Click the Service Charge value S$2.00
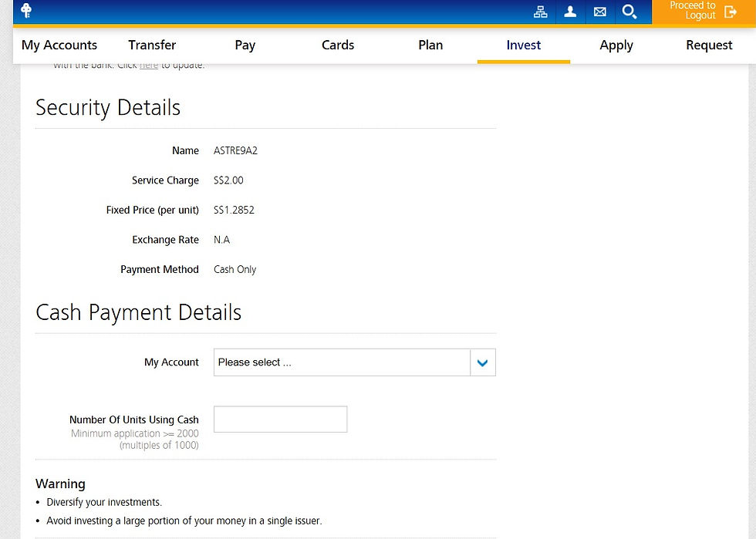The width and height of the screenshot is (756, 539). click(x=228, y=180)
